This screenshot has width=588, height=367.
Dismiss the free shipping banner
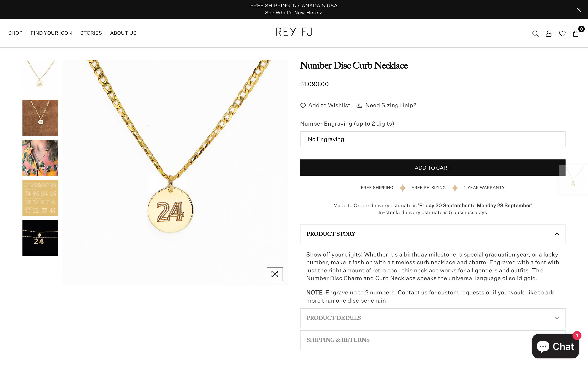point(579,10)
